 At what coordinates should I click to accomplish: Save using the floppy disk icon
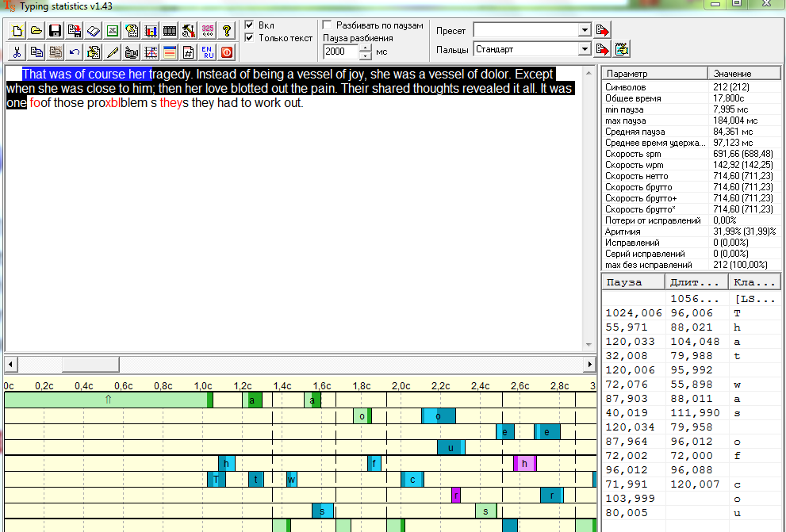click(x=56, y=31)
